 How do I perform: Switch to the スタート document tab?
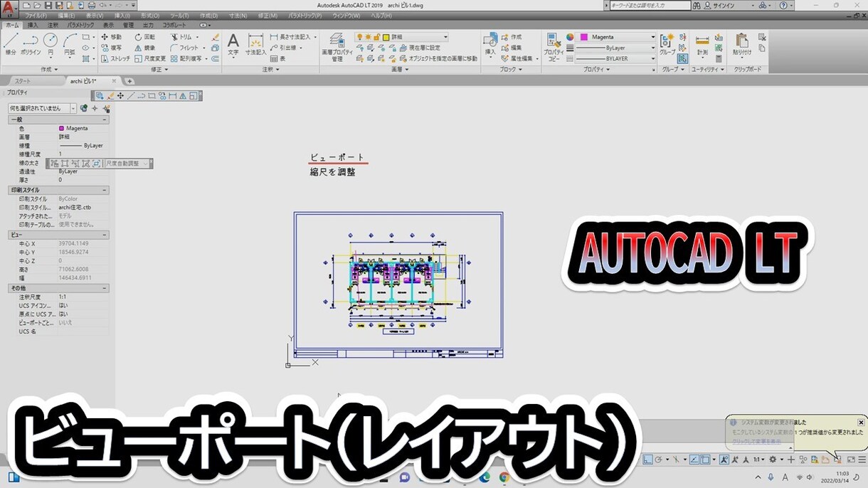(x=23, y=81)
